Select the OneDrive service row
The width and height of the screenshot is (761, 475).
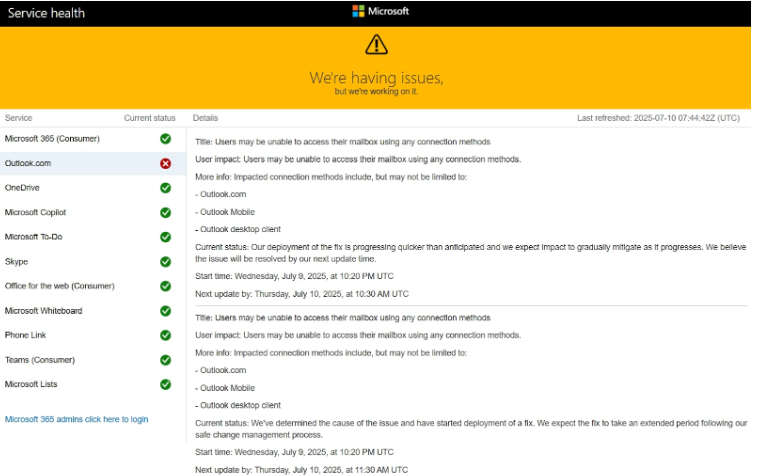click(x=22, y=188)
